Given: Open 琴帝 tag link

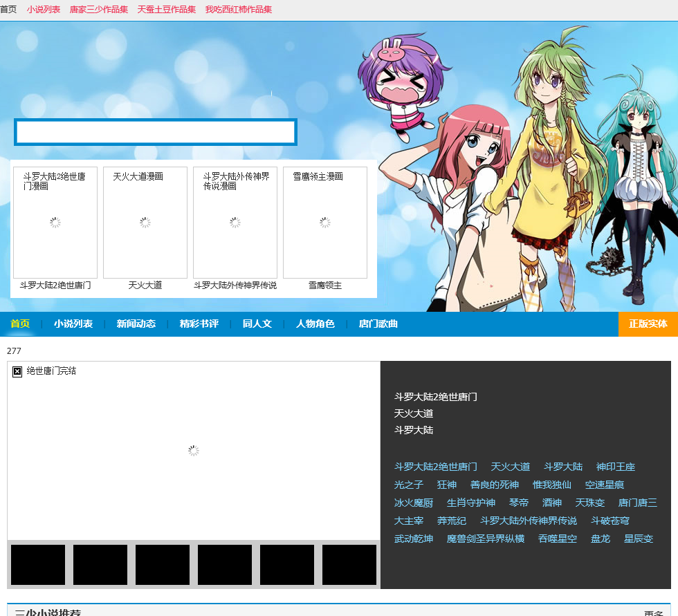Looking at the screenshot, I should coord(518,503).
